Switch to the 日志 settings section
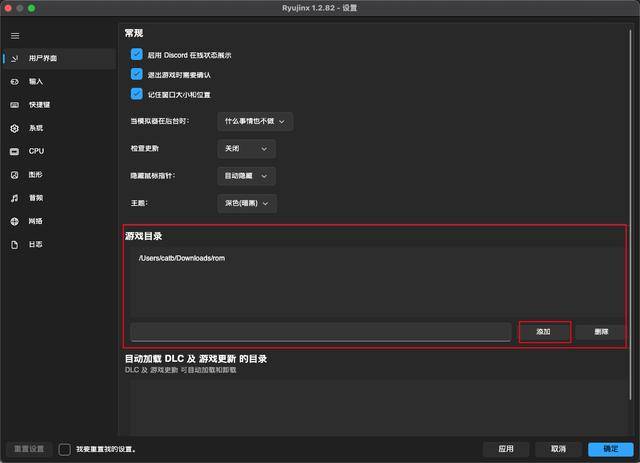The width and height of the screenshot is (640, 463). [60, 245]
